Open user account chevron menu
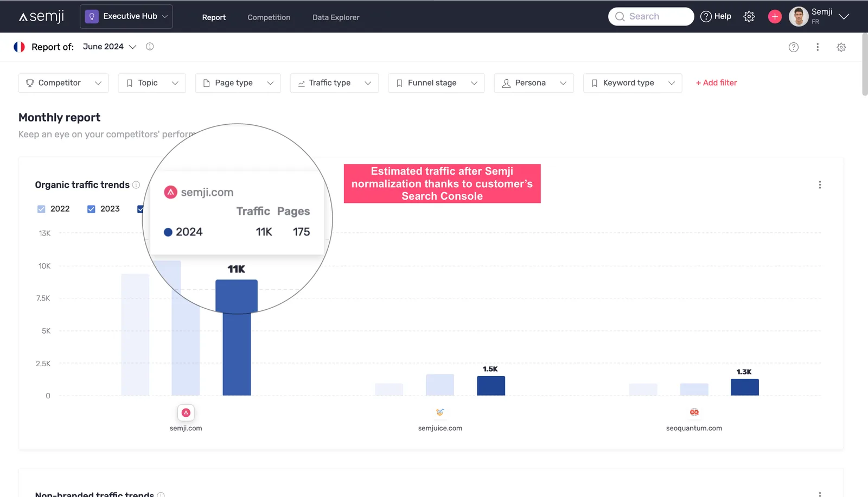This screenshot has width=868, height=497. [844, 17]
